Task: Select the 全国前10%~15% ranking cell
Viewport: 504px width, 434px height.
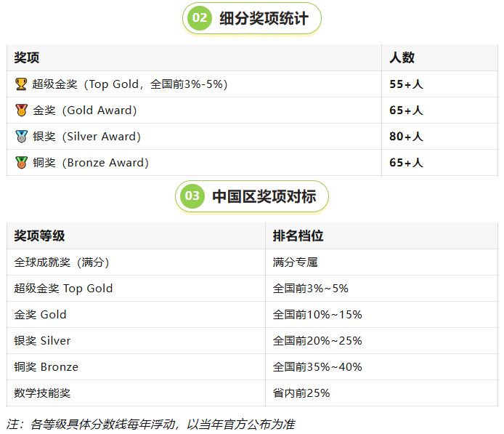Action: pos(381,315)
